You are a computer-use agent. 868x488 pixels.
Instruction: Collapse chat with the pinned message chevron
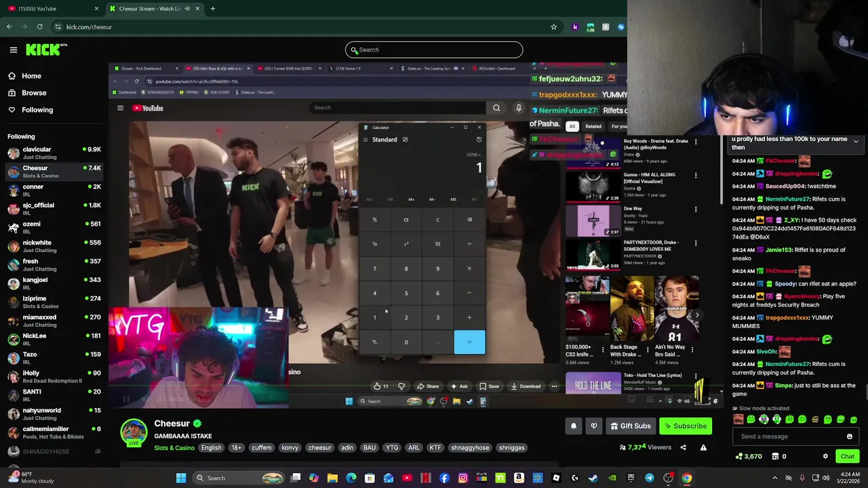pos(856,142)
